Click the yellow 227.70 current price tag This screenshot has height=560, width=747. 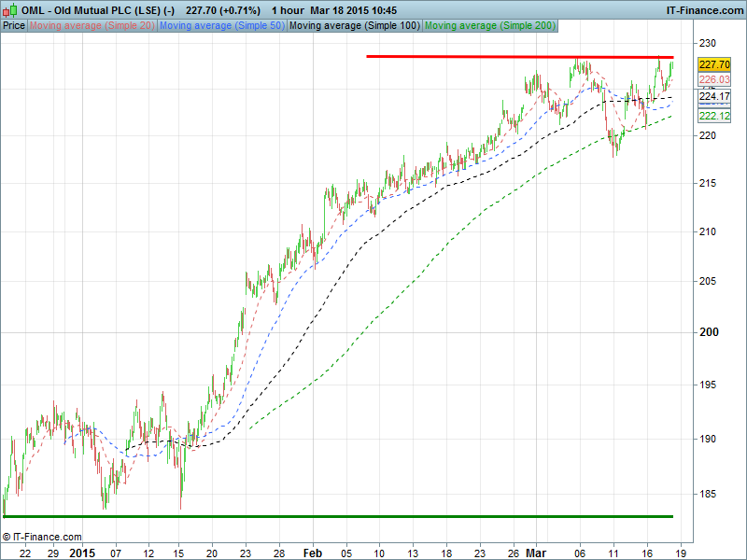[713, 64]
